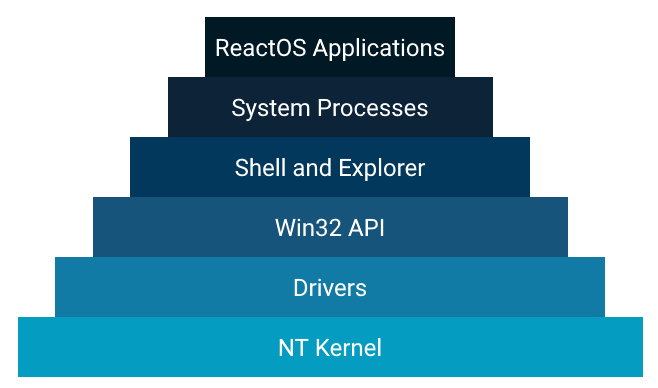Screen dimensions: 658x388
Task: Click the word 'and' in Shell layer
Action: pyautogui.click(x=312, y=167)
